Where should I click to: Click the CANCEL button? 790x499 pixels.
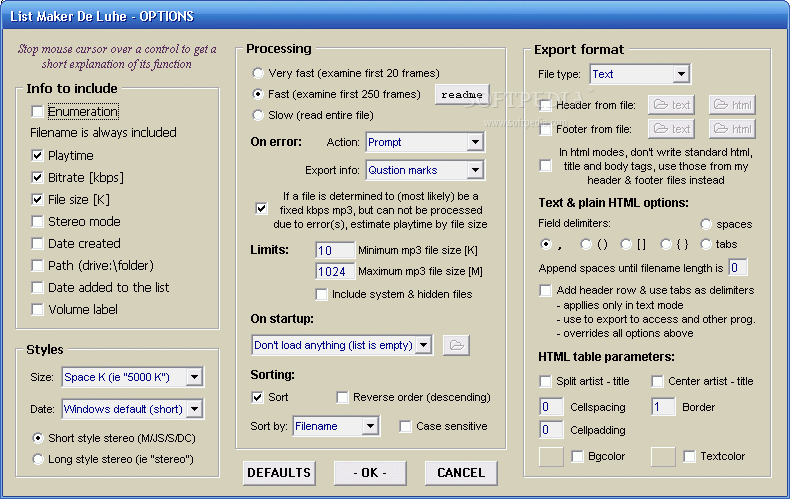click(461, 473)
